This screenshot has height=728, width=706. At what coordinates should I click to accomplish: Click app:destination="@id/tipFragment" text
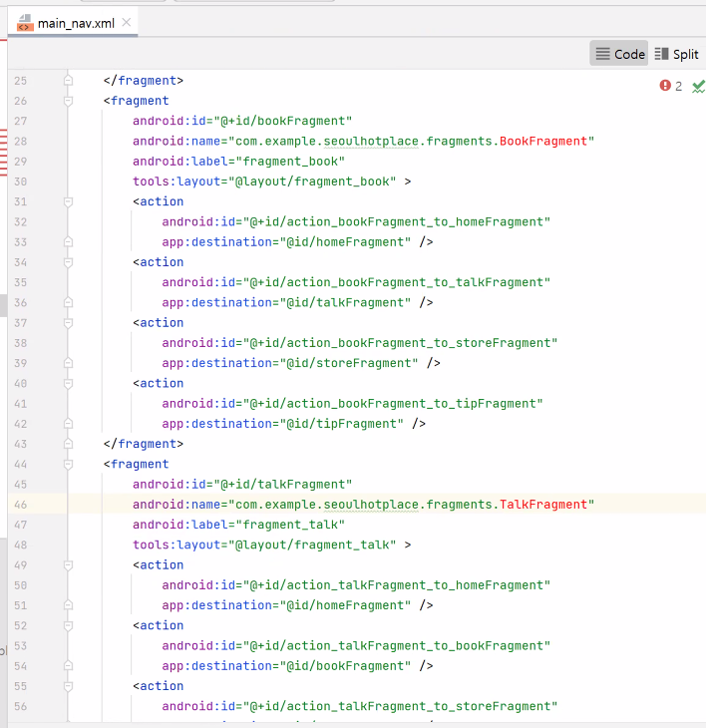pyautogui.click(x=282, y=424)
